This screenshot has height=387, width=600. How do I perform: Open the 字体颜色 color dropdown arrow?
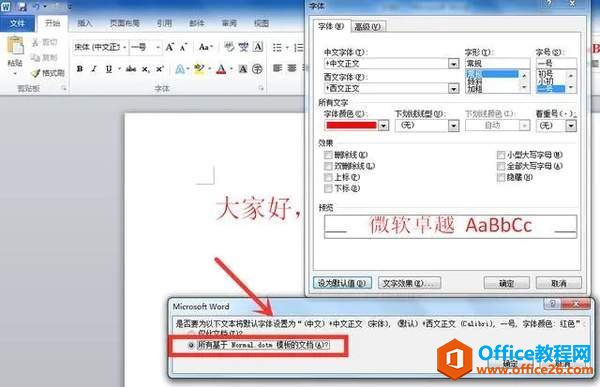pyautogui.click(x=383, y=125)
